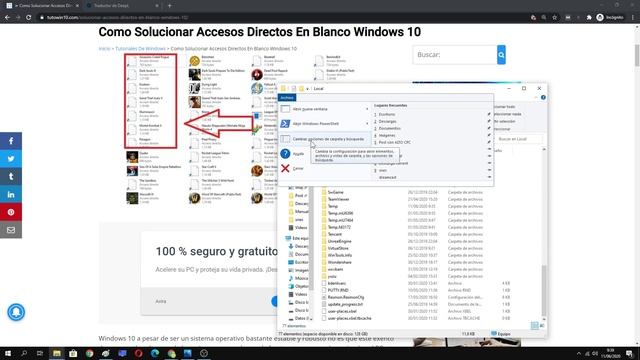Unpin Imágenes from frequent places
640x360 pixels.
click(x=489, y=135)
